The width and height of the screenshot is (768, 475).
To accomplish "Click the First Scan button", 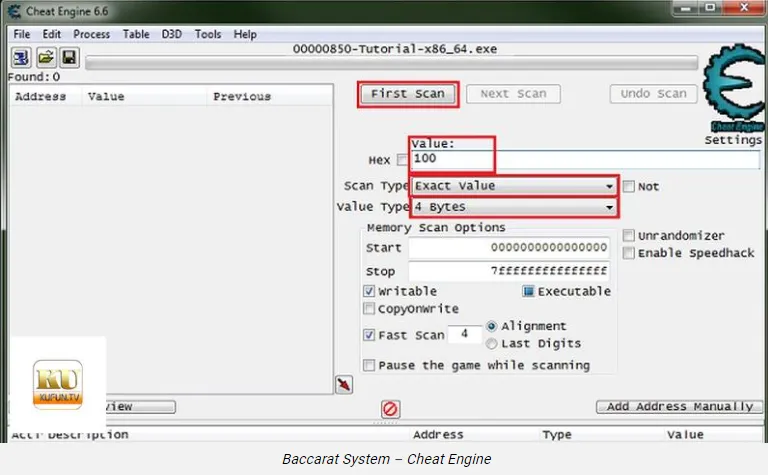I will [408, 94].
